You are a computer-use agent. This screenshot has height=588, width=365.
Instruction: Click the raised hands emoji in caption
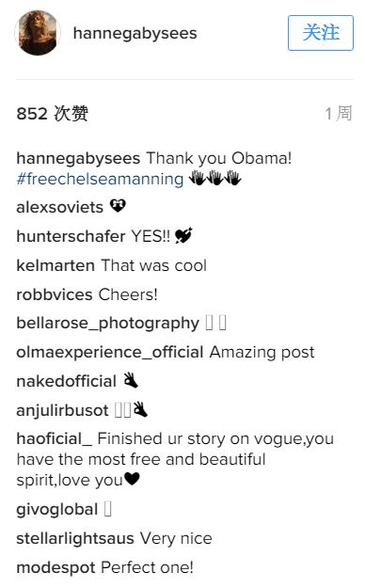[214, 178]
